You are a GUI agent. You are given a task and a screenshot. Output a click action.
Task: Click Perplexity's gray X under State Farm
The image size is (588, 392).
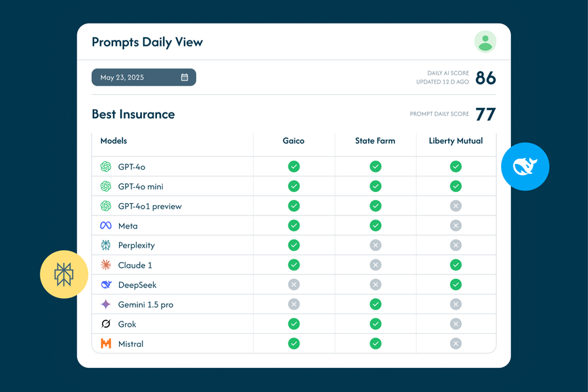(375, 245)
